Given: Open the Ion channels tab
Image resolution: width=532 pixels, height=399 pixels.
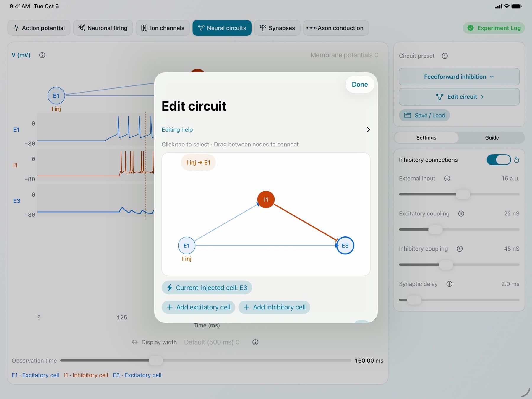Looking at the screenshot, I should 163,28.
